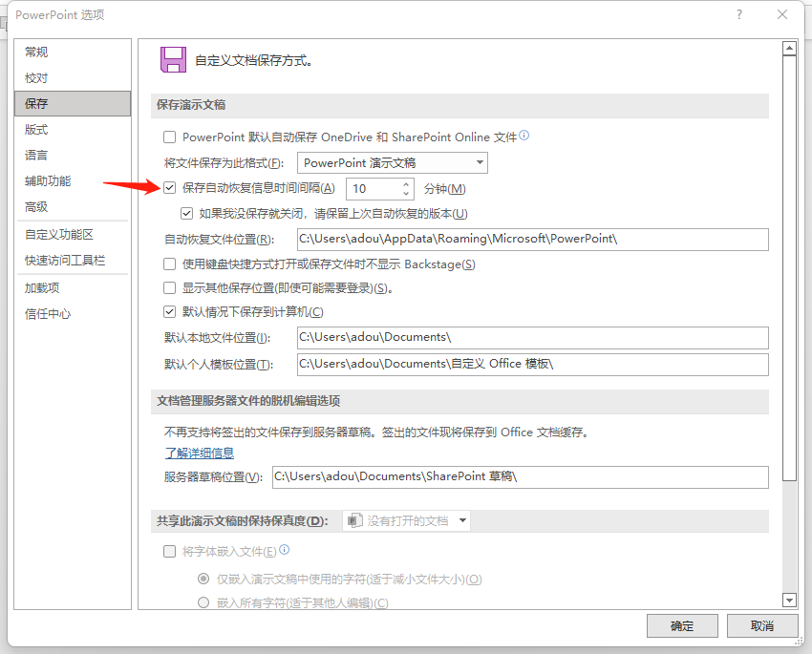
Task: Open the 常规 options category
Action: click(x=73, y=52)
